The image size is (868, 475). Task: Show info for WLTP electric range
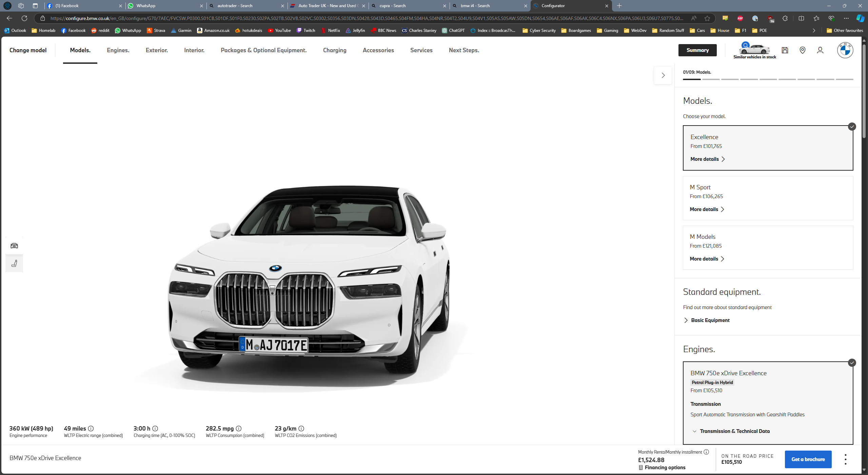pos(91,429)
